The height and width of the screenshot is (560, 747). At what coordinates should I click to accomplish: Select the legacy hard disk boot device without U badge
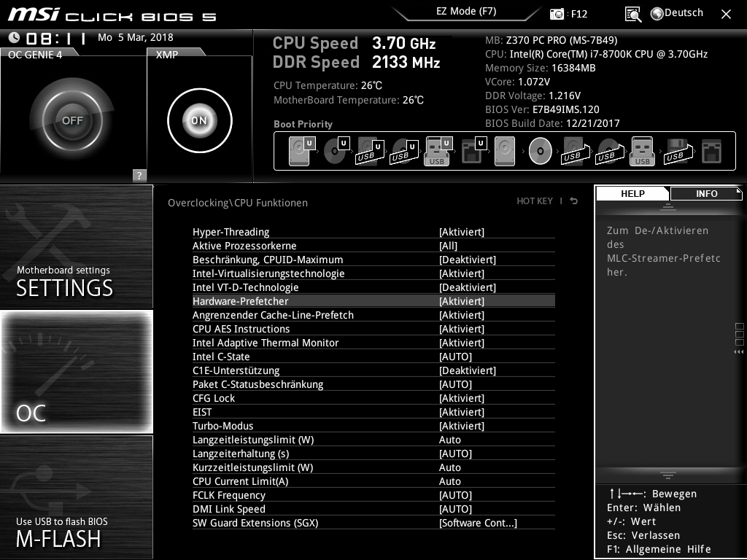[x=505, y=151]
